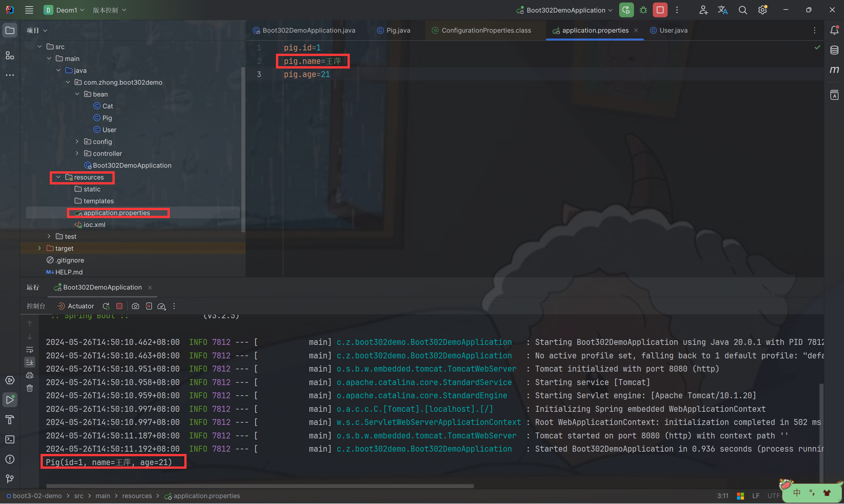Image resolution: width=844 pixels, height=504 pixels.
Task: Collapse the resources folder
Action: (58, 177)
